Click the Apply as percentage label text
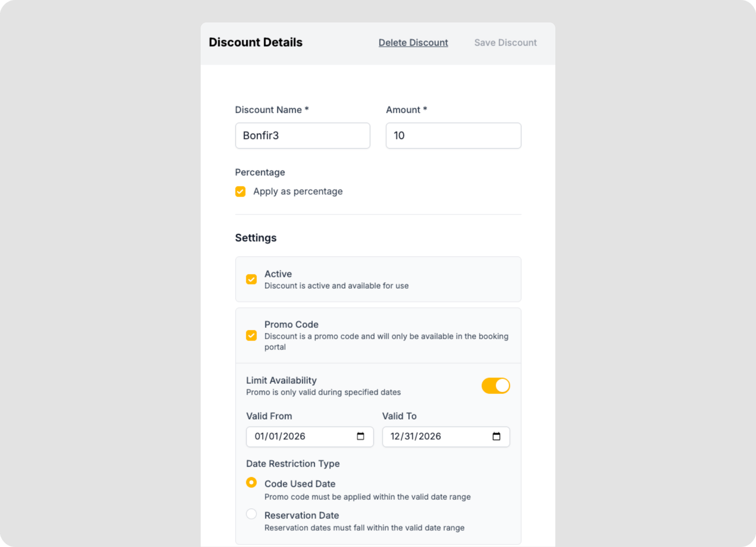 pos(298,191)
